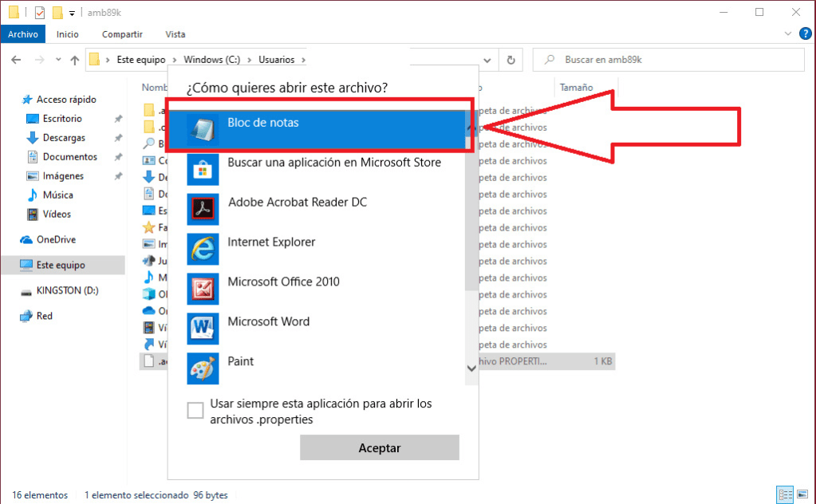Viewport: 816px width, 504px height.
Task: Switch to the Vista ribbon tab
Action: coord(175,34)
